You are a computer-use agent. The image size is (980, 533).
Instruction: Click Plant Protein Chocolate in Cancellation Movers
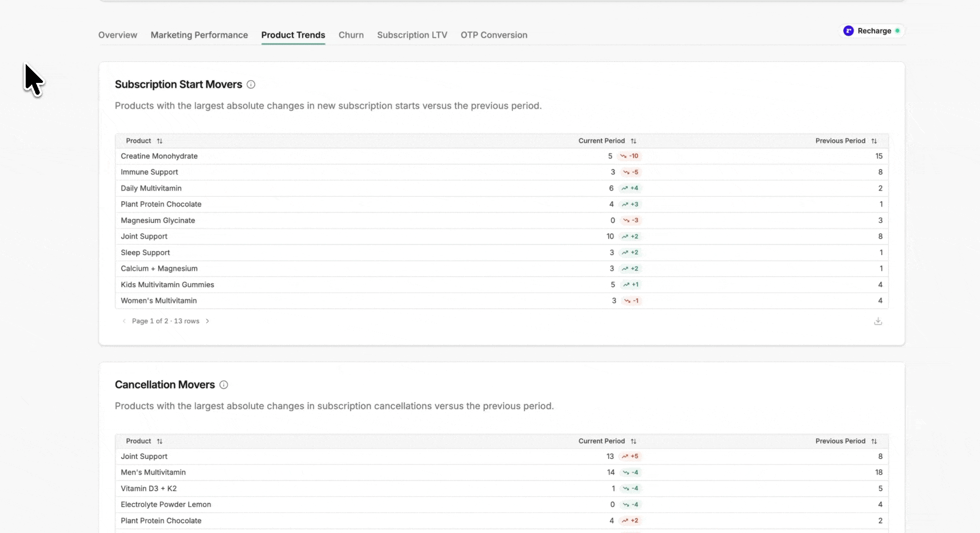pyautogui.click(x=161, y=521)
